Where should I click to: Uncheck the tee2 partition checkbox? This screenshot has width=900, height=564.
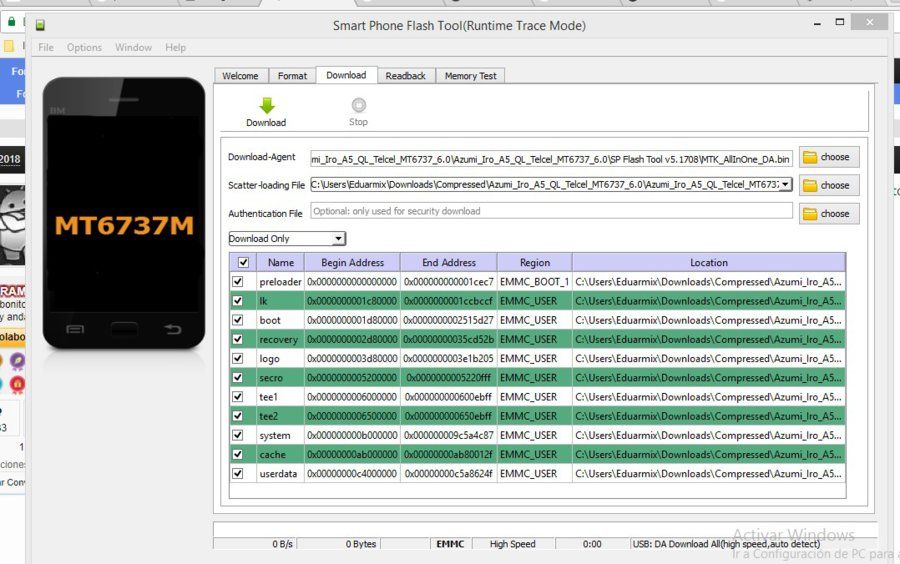pos(238,416)
